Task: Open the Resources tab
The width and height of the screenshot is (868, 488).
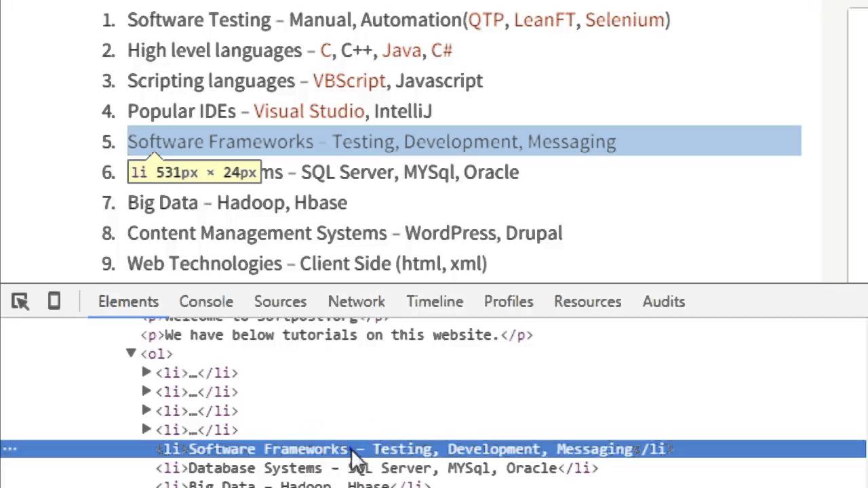Action: tap(587, 302)
